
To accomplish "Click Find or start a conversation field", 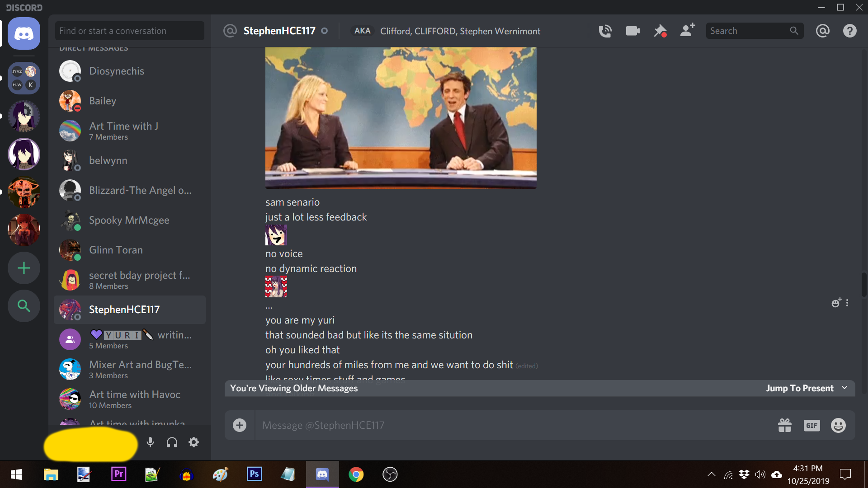I will point(130,31).
